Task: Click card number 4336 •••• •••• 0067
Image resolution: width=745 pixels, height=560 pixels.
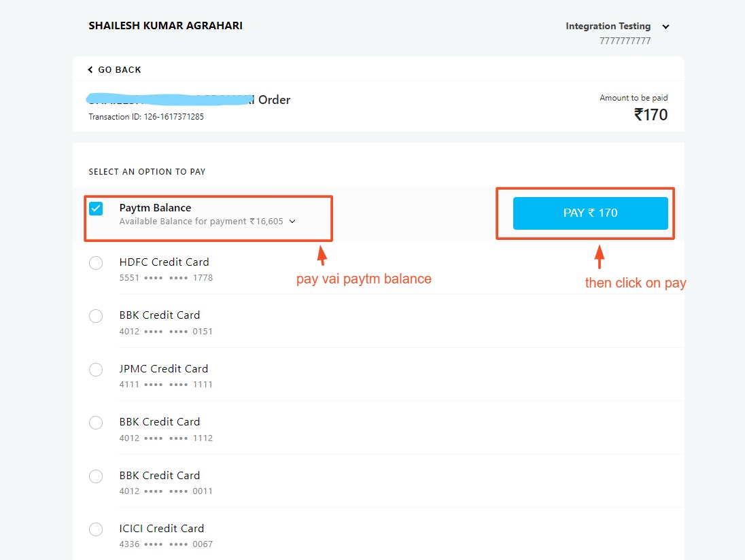Action: [x=166, y=544]
